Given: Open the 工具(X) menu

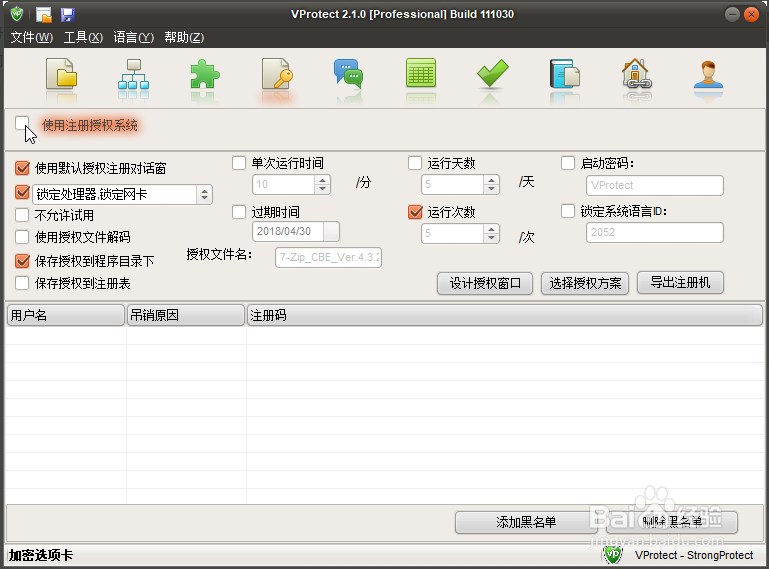Looking at the screenshot, I should click(x=83, y=37).
